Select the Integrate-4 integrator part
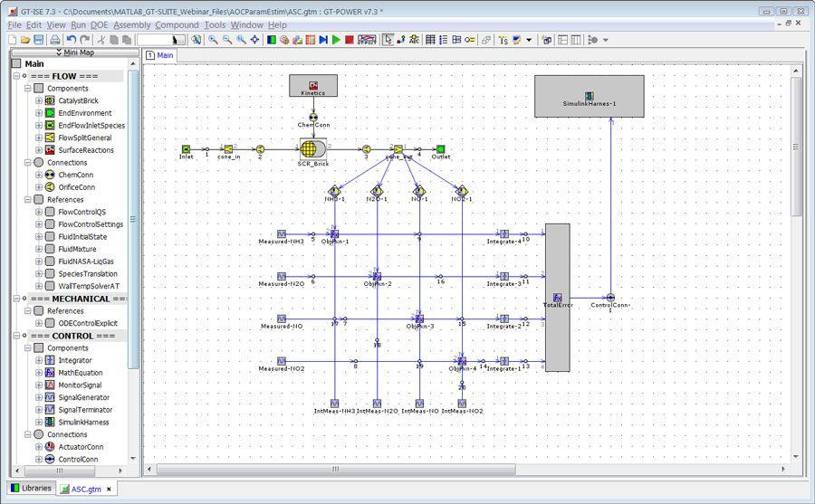This screenshot has height=504, width=815. [x=504, y=233]
